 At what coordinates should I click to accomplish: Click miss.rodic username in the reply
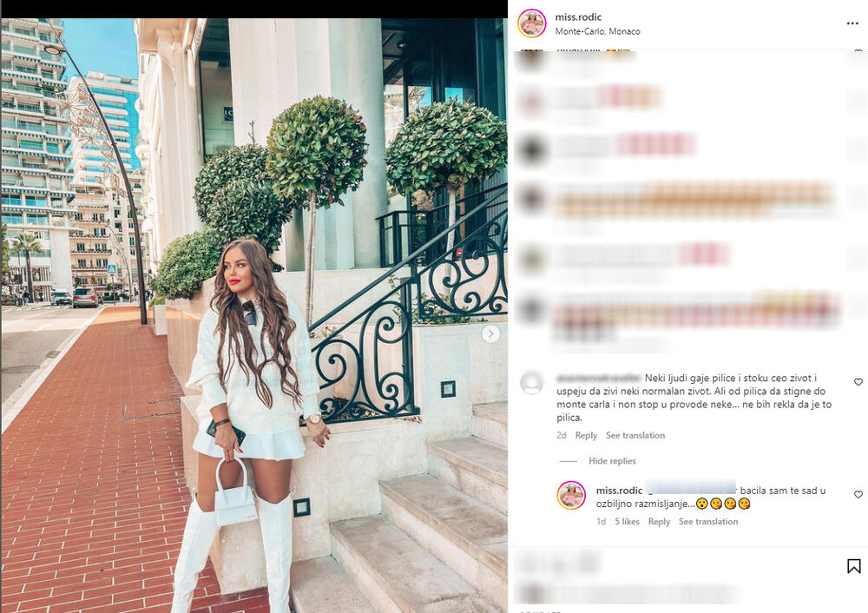[619, 491]
